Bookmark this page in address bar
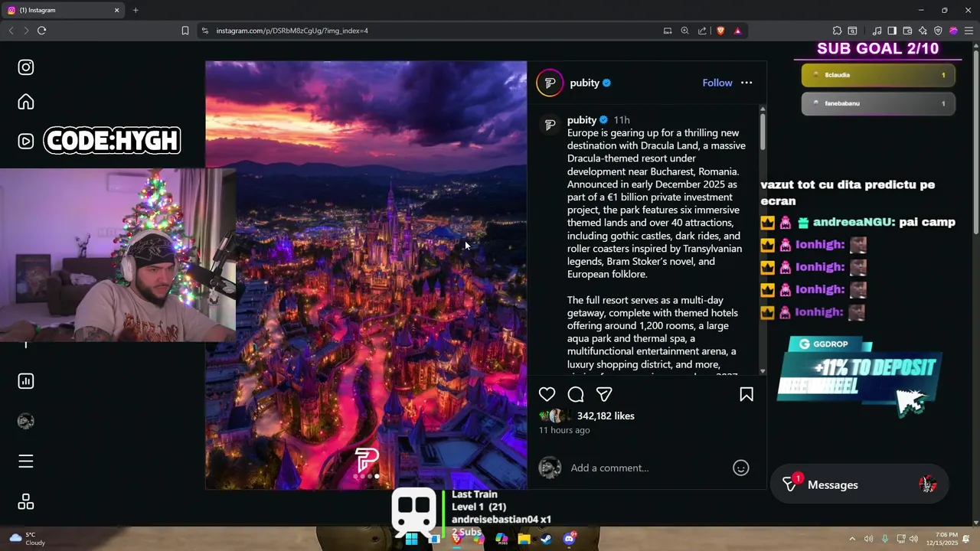The image size is (980, 551). 185,31
